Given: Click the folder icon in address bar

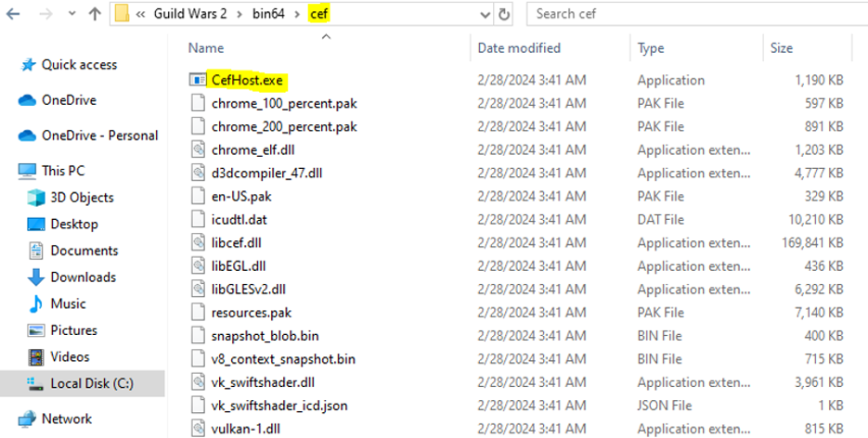Looking at the screenshot, I should coord(122,14).
